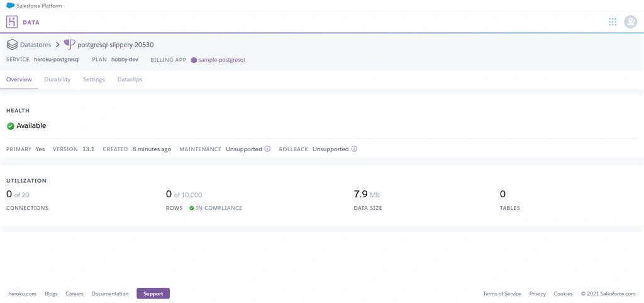The height and width of the screenshot is (303, 644).
Task: Open Terms of Service link
Action: [502, 294]
